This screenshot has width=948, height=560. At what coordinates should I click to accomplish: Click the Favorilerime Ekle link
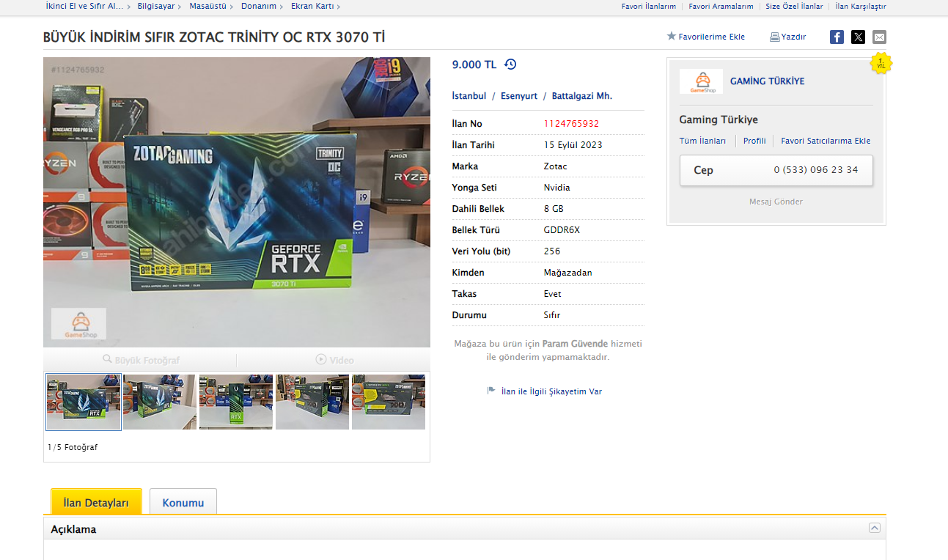click(712, 37)
